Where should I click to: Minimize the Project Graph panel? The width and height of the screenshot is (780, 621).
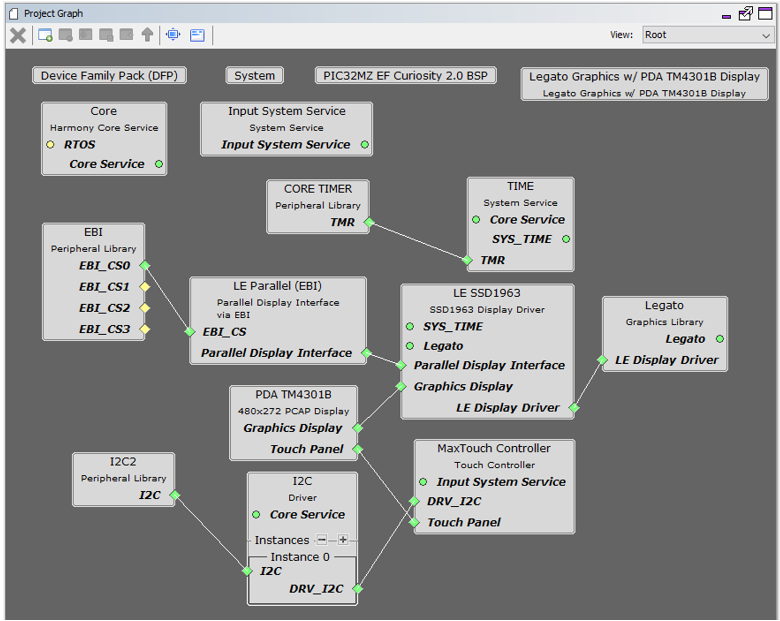[x=726, y=16]
